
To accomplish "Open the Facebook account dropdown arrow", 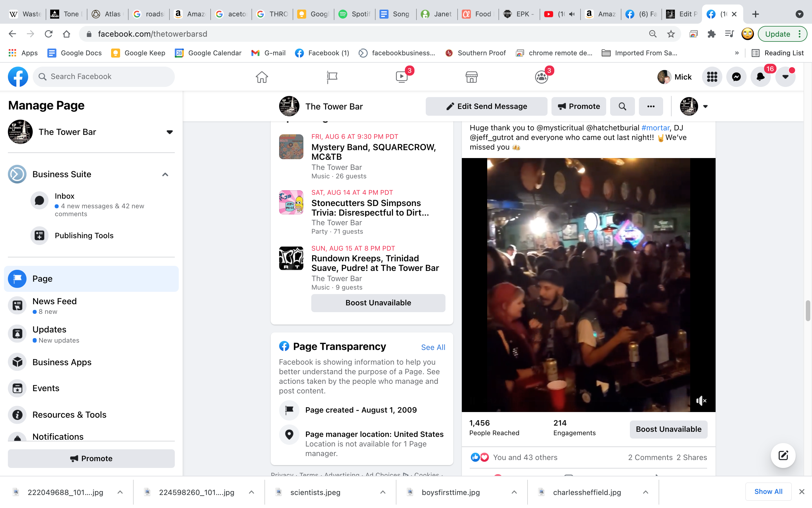I will point(785,77).
